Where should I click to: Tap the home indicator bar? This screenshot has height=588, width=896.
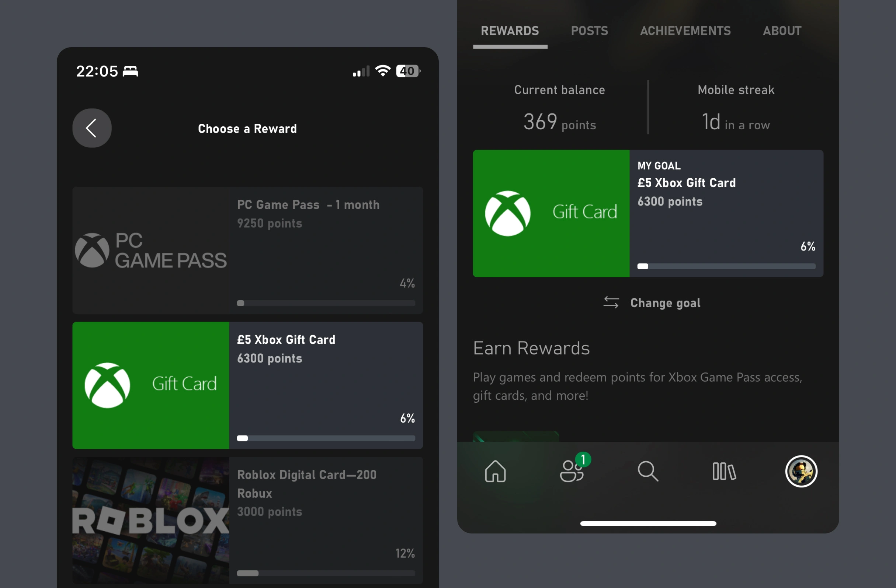coord(648,523)
